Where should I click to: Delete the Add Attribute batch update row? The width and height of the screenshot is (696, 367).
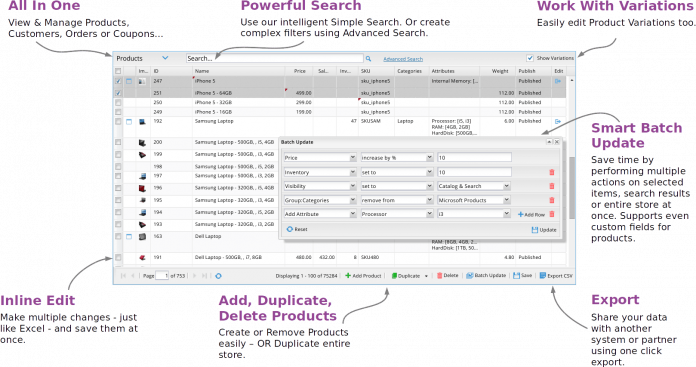552,214
